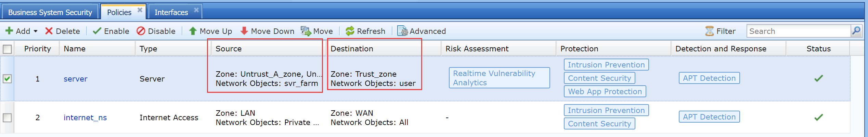This screenshot has width=868, height=137.
Task: Switch to the Interfaces tab
Action: (x=171, y=12)
